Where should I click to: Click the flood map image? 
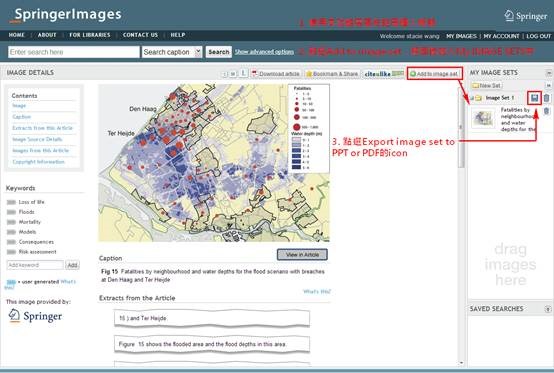click(x=214, y=163)
